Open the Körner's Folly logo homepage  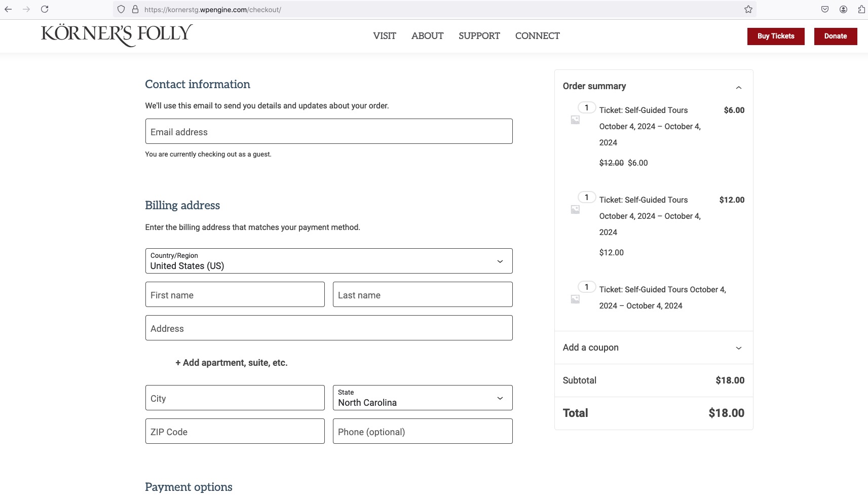pos(117,35)
